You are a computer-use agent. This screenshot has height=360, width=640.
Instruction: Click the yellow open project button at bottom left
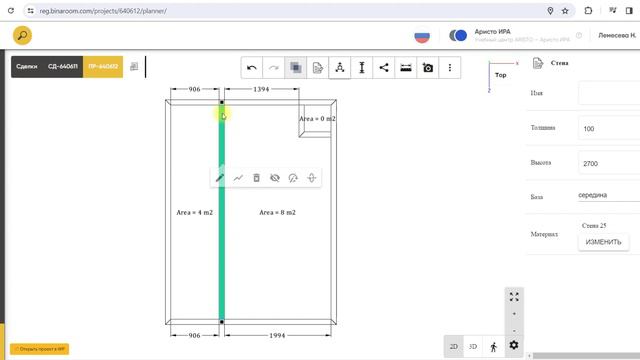[40, 349]
